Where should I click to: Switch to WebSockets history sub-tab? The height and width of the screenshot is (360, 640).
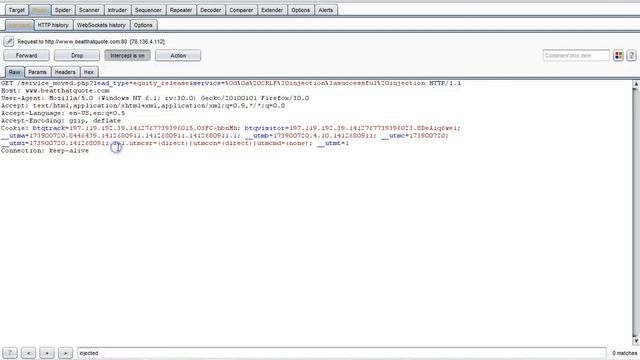point(101,25)
